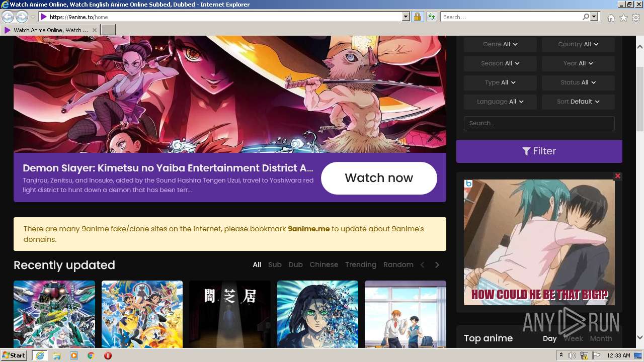
Task: Close the ad with the red X
Action: click(x=618, y=176)
